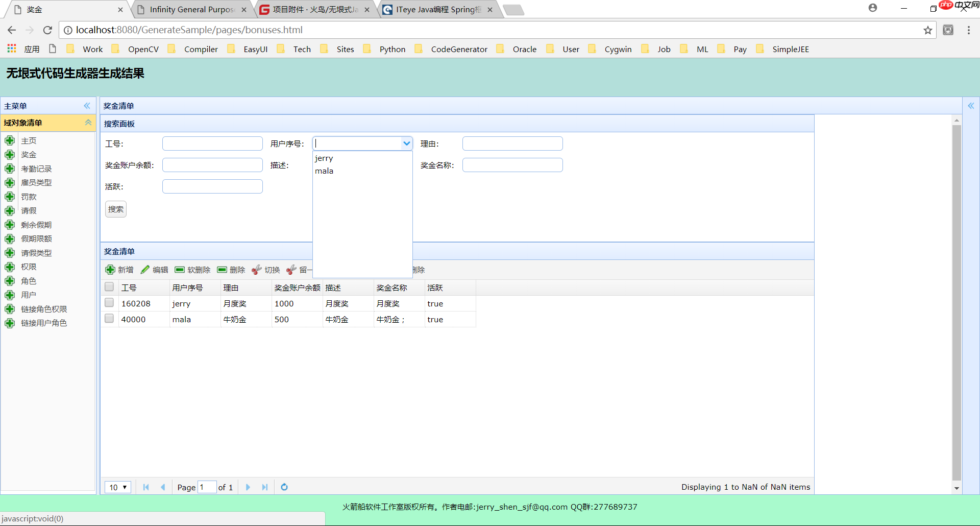Click the 奖金名称 input field
980x526 pixels.
click(x=512, y=165)
